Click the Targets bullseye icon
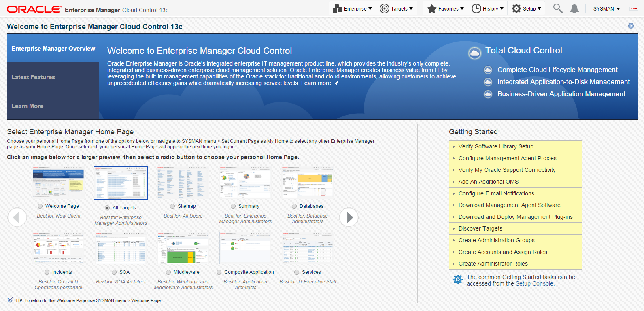The width and height of the screenshot is (644, 311). coord(385,8)
